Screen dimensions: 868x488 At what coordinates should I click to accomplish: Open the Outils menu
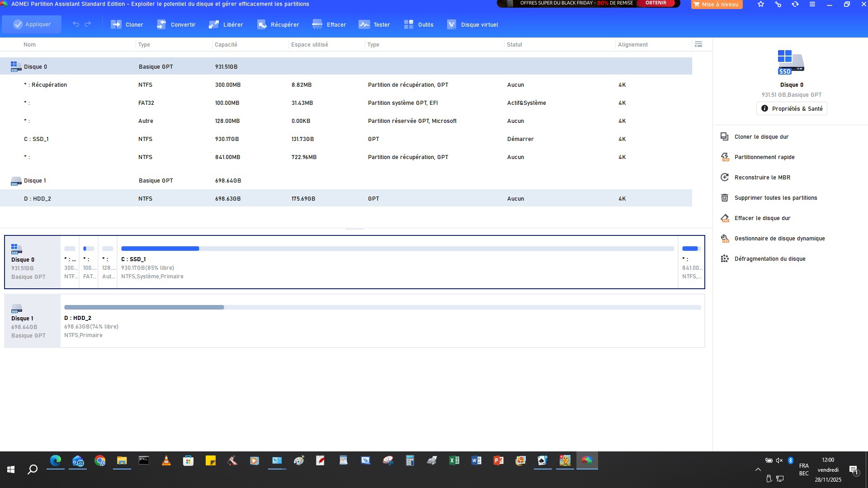(419, 24)
